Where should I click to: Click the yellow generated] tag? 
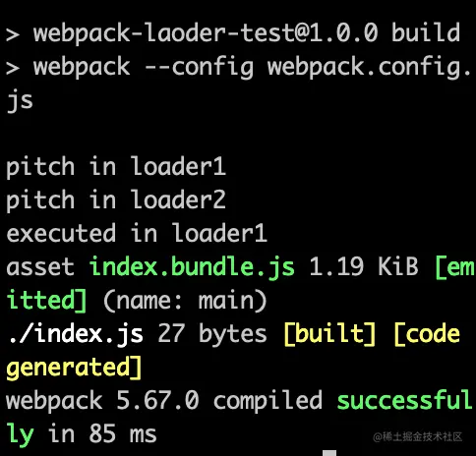point(74,369)
